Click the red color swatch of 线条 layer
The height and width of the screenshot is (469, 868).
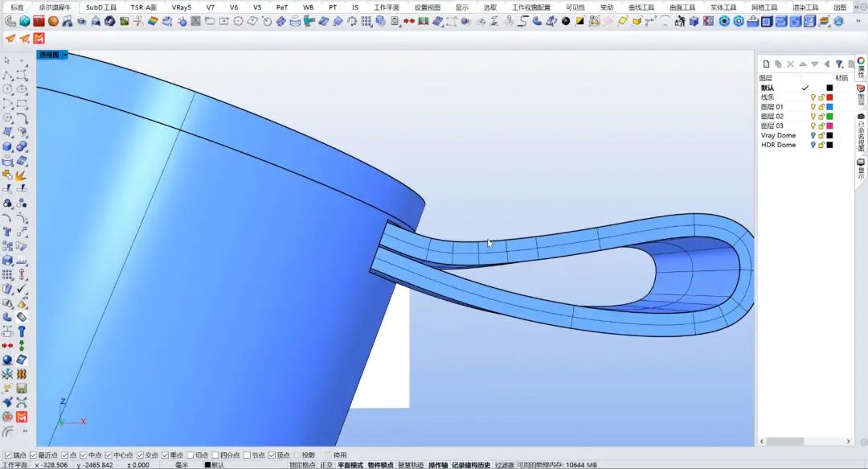[x=829, y=97]
